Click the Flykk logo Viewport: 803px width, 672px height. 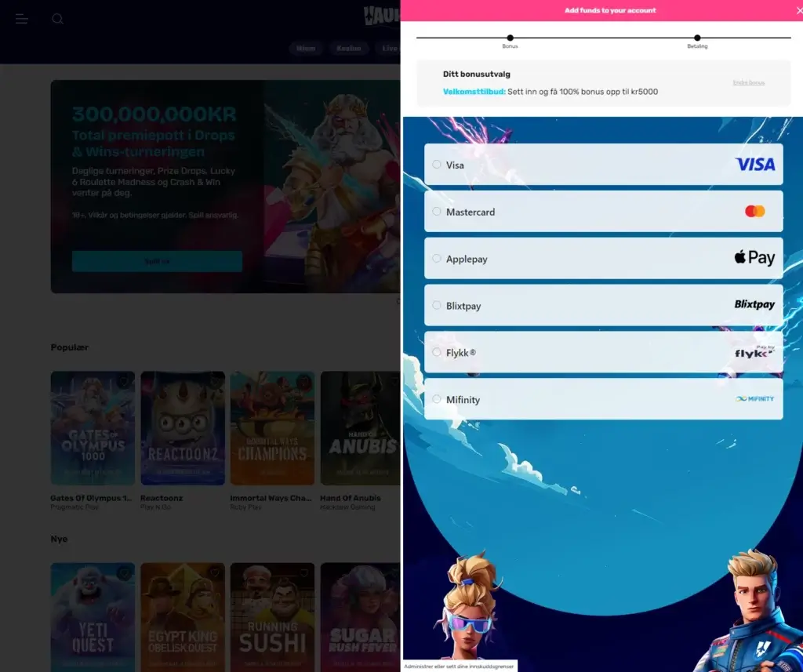(x=754, y=352)
